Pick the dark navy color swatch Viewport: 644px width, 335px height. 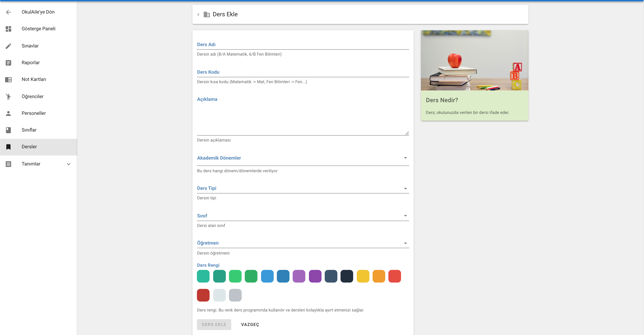coord(347,276)
